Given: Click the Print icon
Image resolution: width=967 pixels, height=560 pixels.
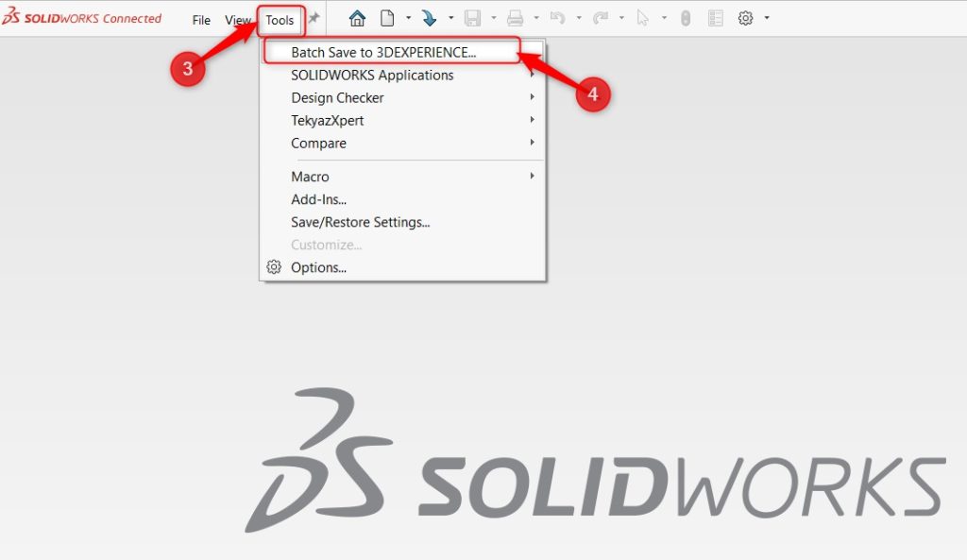Looking at the screenshot, I should pyautogui.click(x=515, y=19).
